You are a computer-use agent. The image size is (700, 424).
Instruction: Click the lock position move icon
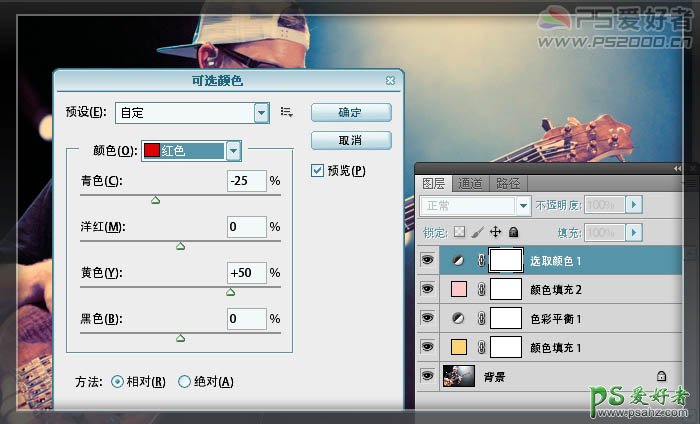495,232
